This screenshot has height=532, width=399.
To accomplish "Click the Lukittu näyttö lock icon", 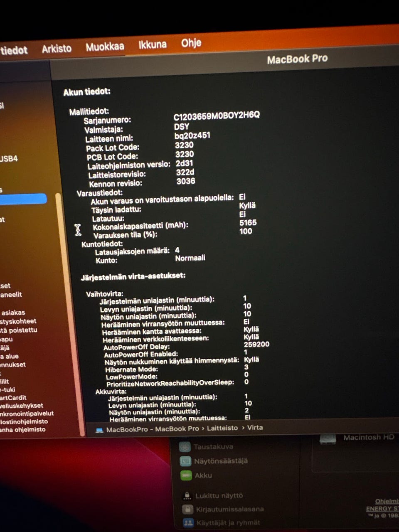I will click(x=187, y=495).
